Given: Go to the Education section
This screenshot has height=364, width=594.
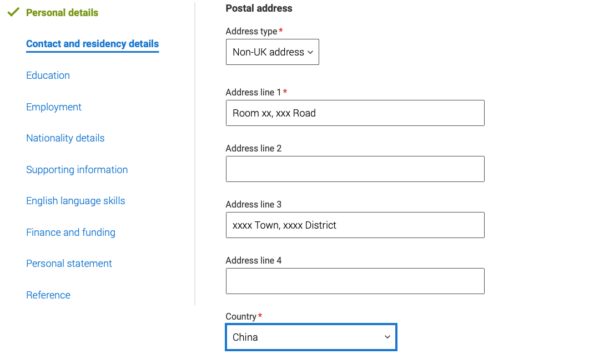Looking at the screenshot, I should coord(48,75).
